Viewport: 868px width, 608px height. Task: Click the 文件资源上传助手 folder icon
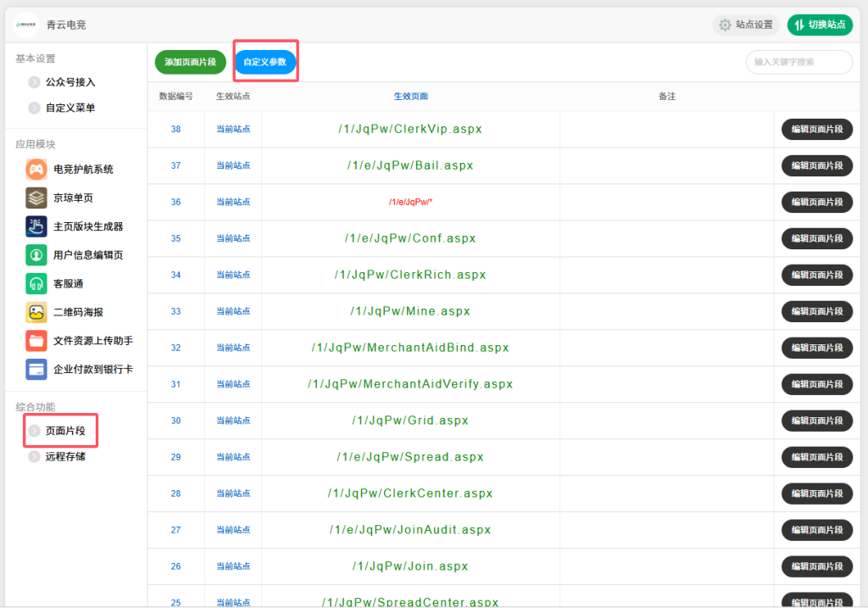pos(36,341)
